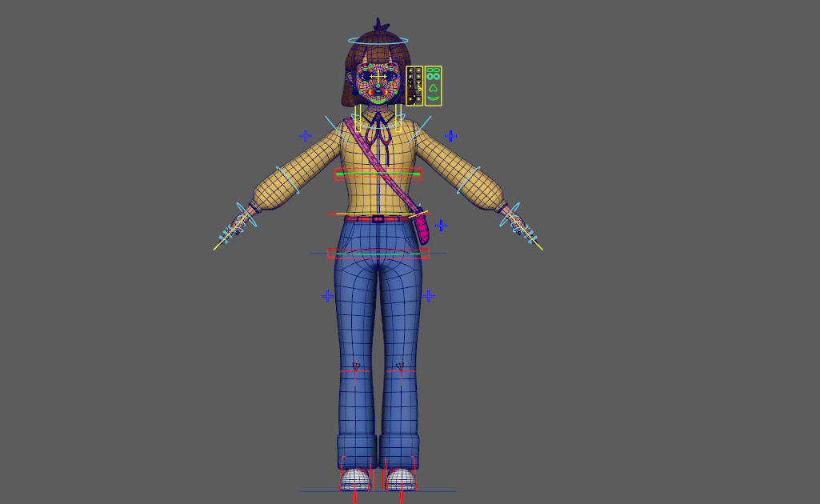Select the green eyes icon in facial panel
The height and width of the screenshot is (504, 820).
point(433,74)
